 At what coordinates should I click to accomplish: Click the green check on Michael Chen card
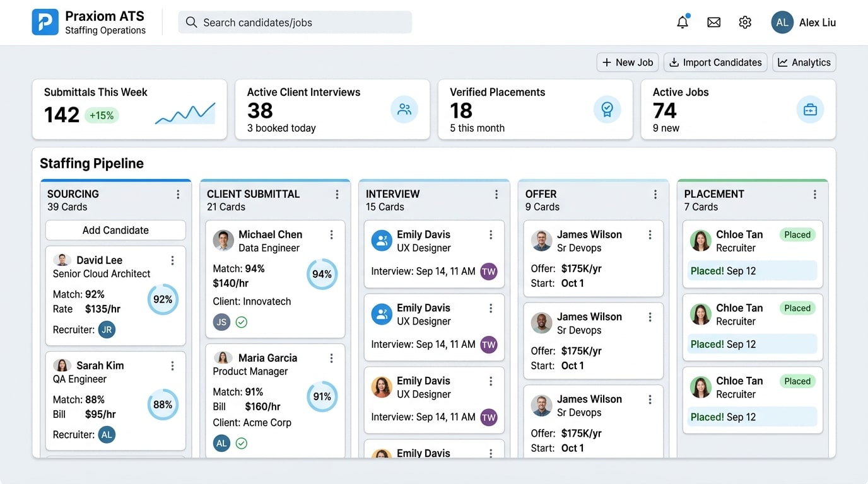pyautogui.click(x=241, y=322)
